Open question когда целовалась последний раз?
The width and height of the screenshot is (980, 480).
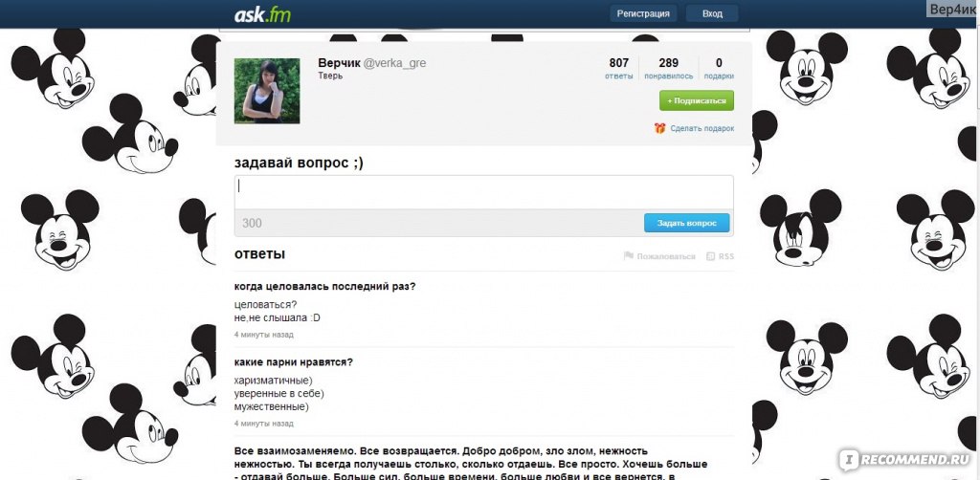pos(325,287)
